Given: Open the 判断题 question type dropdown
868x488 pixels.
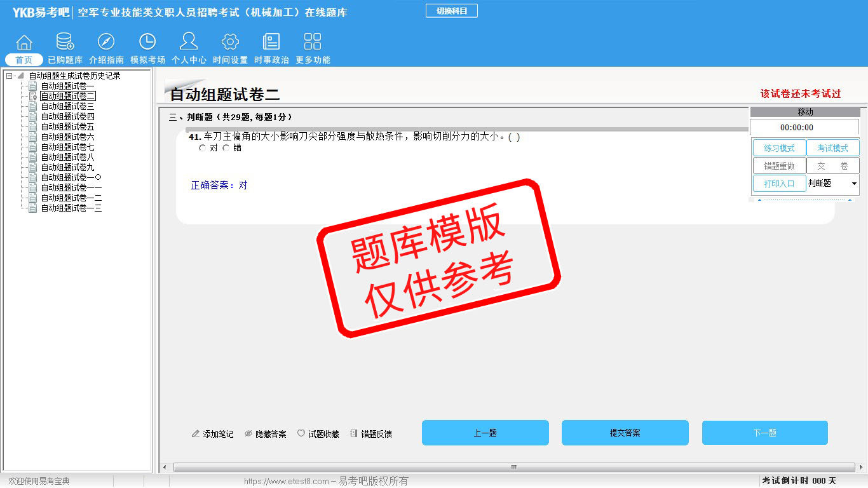Looking at the screenshot, I should tap(854, 184).
